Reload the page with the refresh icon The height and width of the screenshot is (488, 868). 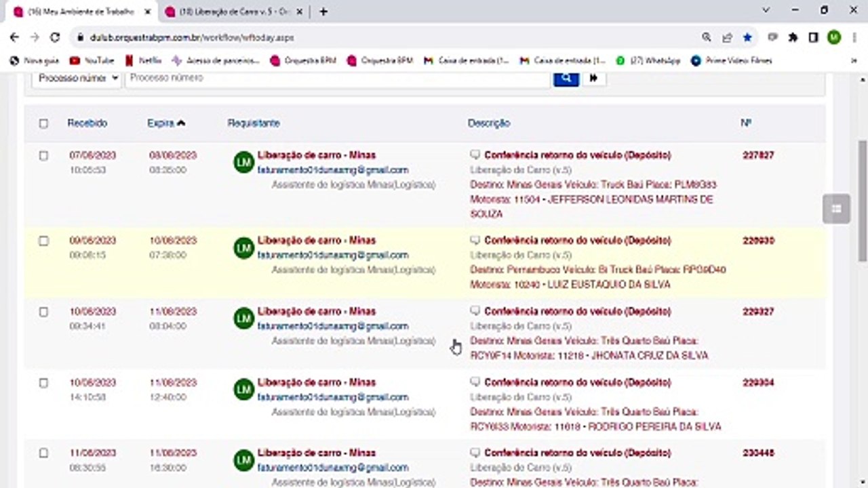point(55,38)
